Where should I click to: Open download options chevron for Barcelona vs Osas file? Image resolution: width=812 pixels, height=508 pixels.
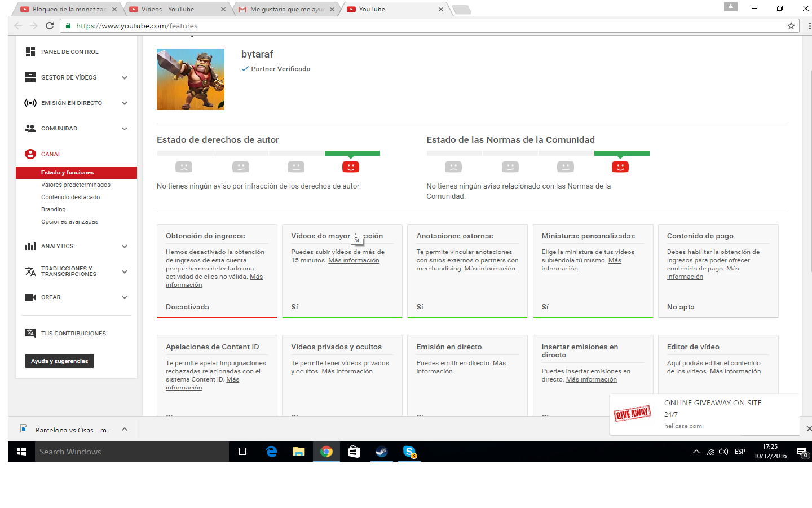point(125,429)
